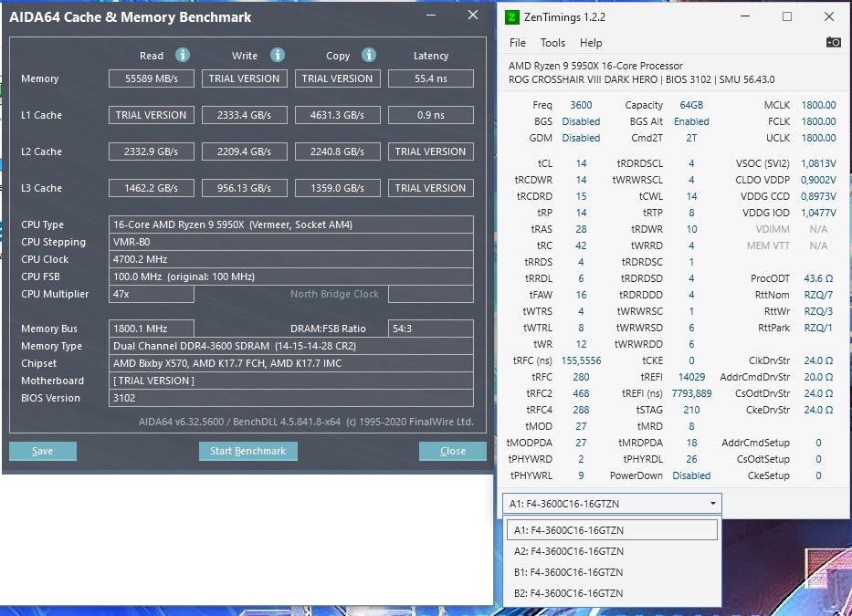Screen dimensions: 852x616
Task: Select module B1: F4-3600C16-16GTZN
Action: click(612, 572)
